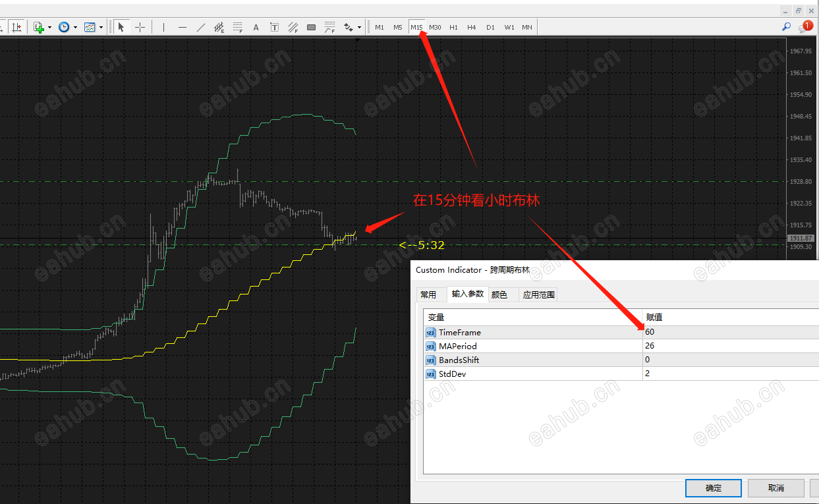Viewport: 819px width, 504px height.
Task: Select the Fibonacci arcs tool
Action: coord(330,27)
